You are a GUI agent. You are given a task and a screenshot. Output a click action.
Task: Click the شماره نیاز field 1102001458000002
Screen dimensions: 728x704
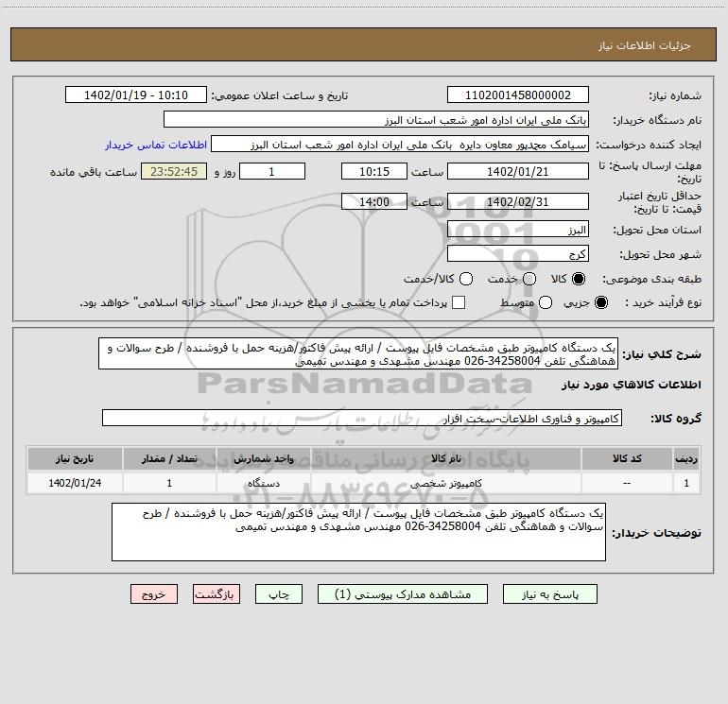coord(518,94)
